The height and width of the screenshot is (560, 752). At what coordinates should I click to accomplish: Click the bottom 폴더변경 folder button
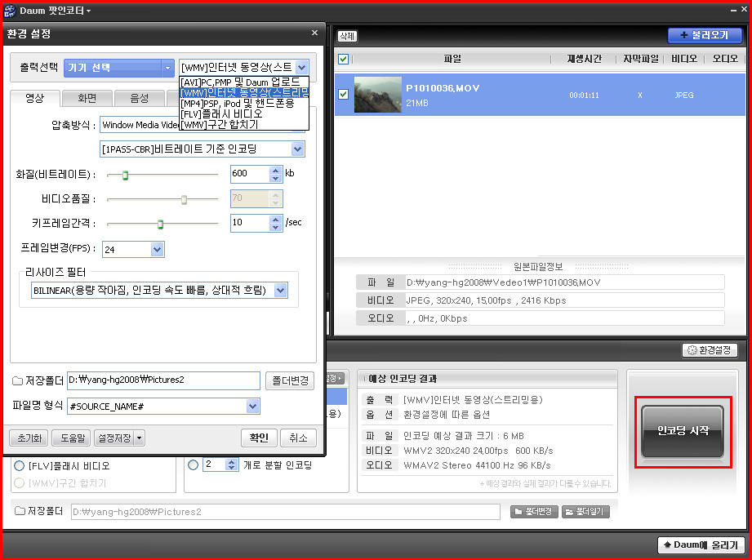(534, 512)
